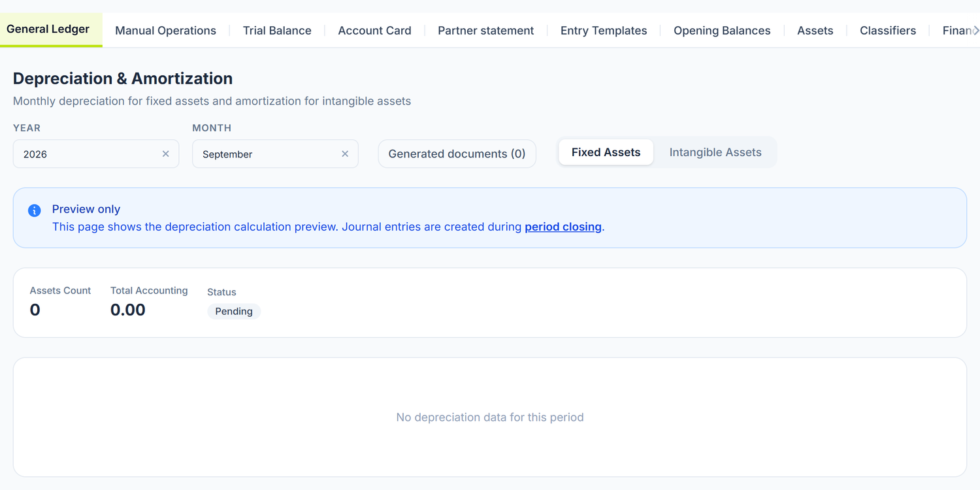Clear the 2026 year selection
Image resolution: width=980 pixels, height=490 pixels.
pos(165,154)
